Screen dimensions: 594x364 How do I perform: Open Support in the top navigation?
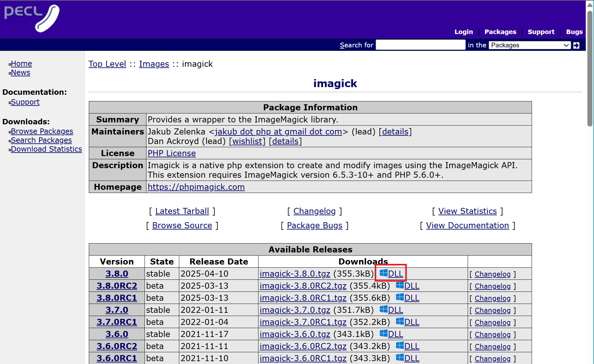[x=541, y=32]
